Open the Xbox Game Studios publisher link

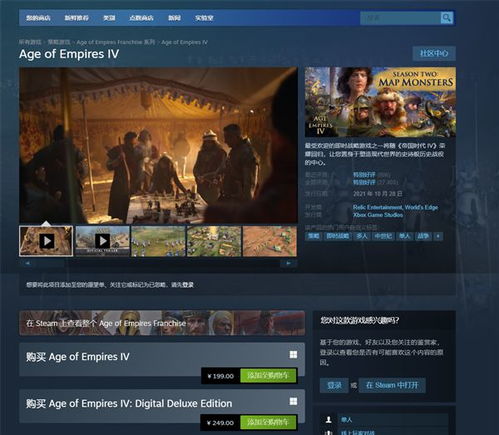click(x=378, y=215)
